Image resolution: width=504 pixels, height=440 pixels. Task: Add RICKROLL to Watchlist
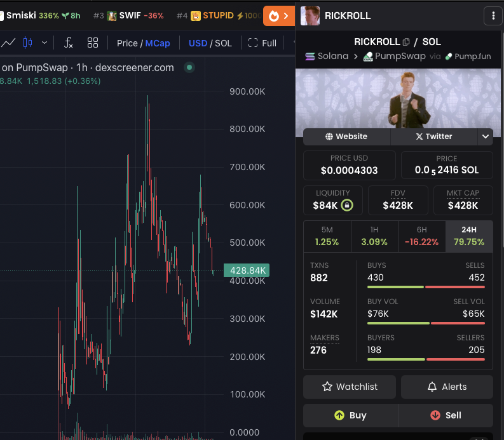pos(350,387)
